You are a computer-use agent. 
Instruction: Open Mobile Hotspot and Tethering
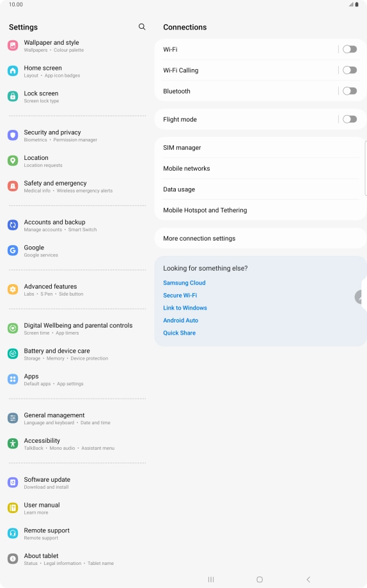pos(260,210)
